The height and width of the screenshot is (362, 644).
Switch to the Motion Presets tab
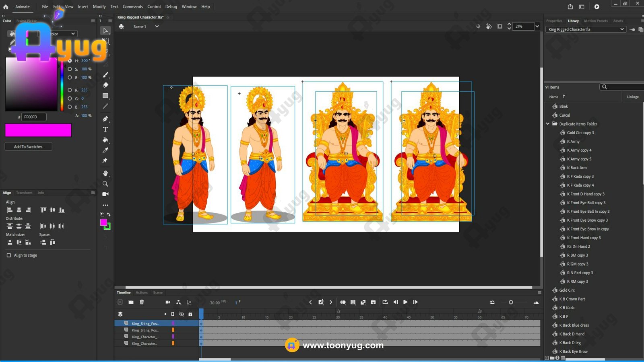click(x=596, y=21)
